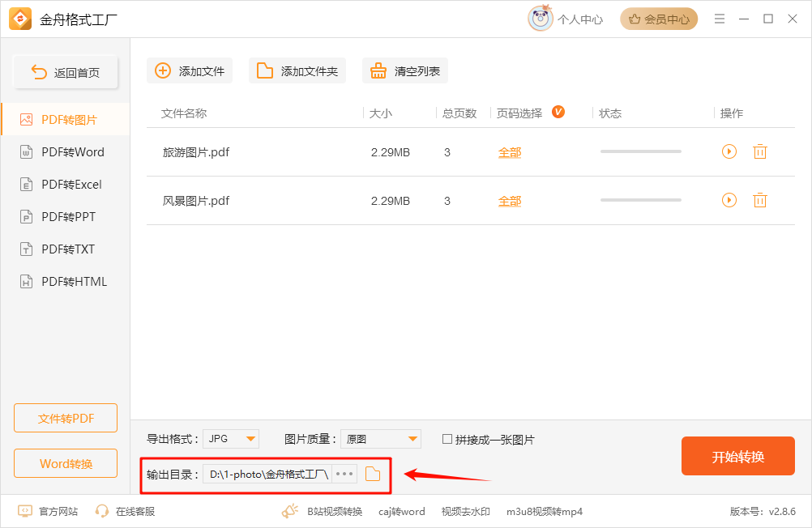
Task: Select PDF转图片 in the sidebar
Action: (66, 120)
